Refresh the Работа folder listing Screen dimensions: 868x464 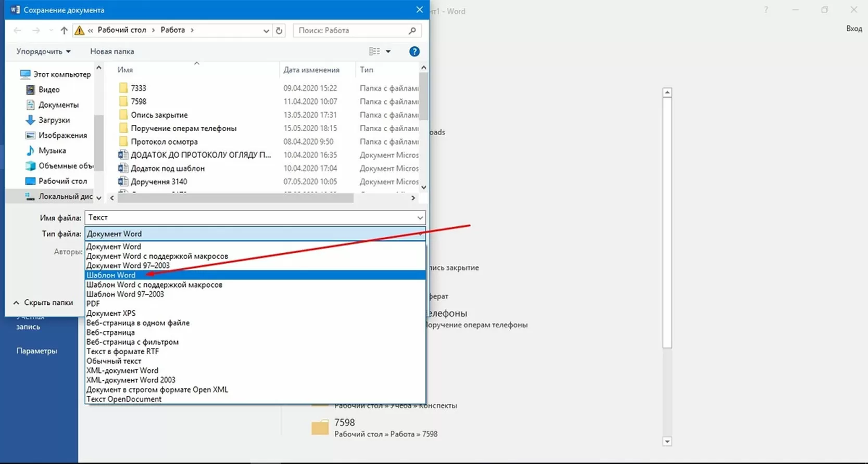pos(279,31)
